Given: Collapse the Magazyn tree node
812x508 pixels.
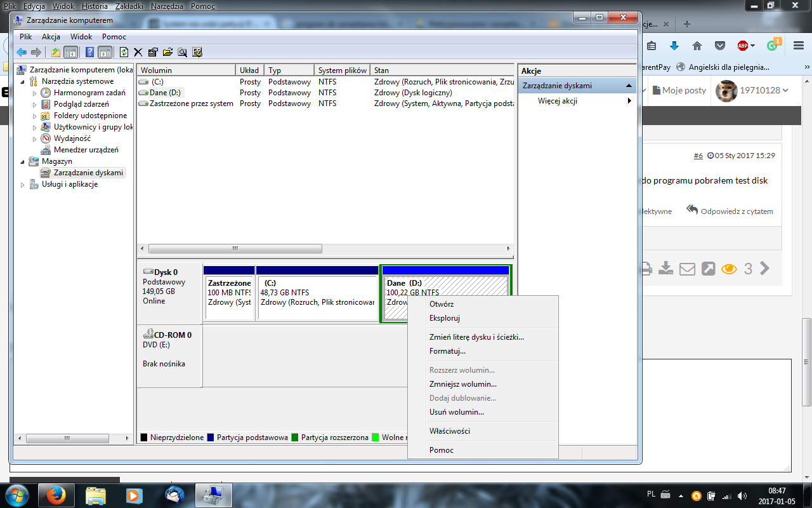Looking at the screenshot, I should pyautogui.click(x=23, y=161).
